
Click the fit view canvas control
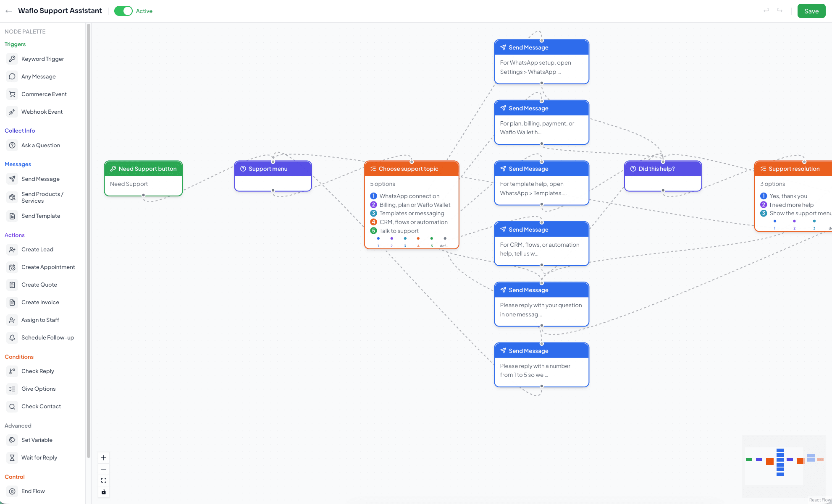coord(104,480)
